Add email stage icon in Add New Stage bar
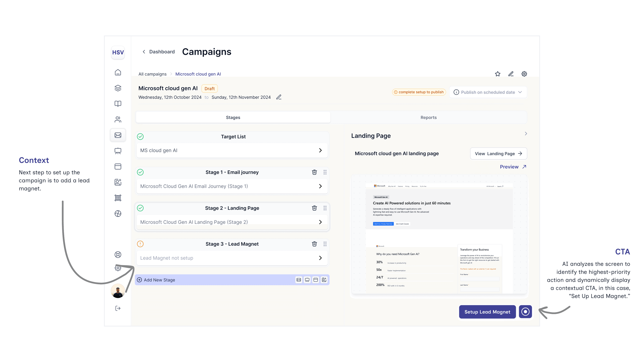Image resolution: width=644 pixels, height=362 pixels. click(x=299, y=280)
